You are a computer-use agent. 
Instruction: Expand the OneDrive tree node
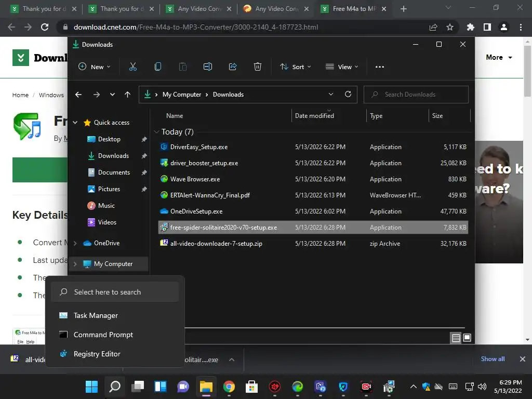[x=75, y=243]
